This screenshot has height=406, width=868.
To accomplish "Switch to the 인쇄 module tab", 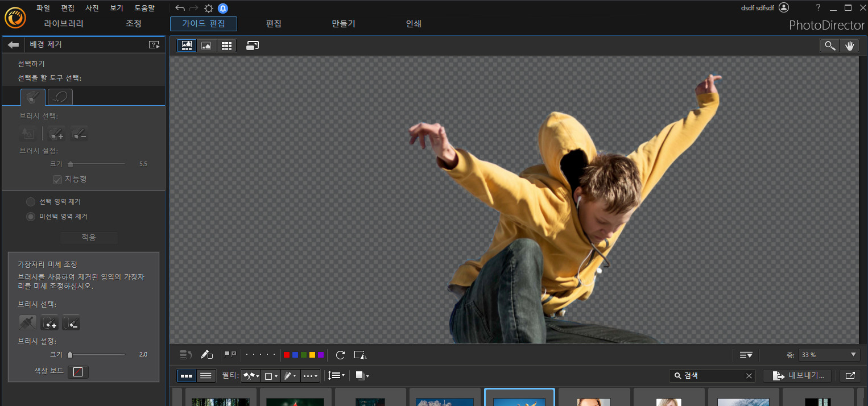I will coord(414,24).
